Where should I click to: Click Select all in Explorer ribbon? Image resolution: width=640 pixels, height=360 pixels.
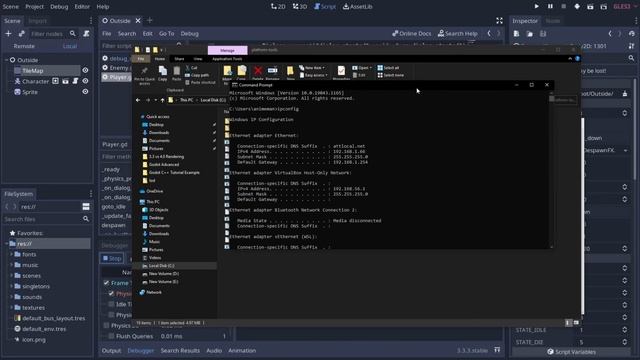pos(388,68)
